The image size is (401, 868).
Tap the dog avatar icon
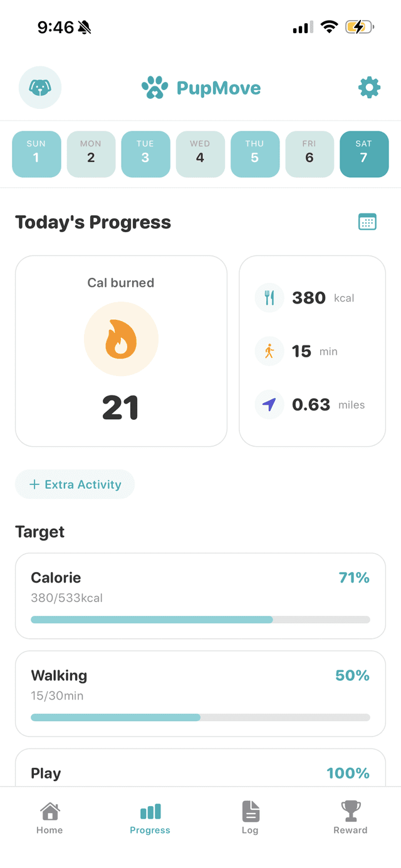(x=40, y=88)
